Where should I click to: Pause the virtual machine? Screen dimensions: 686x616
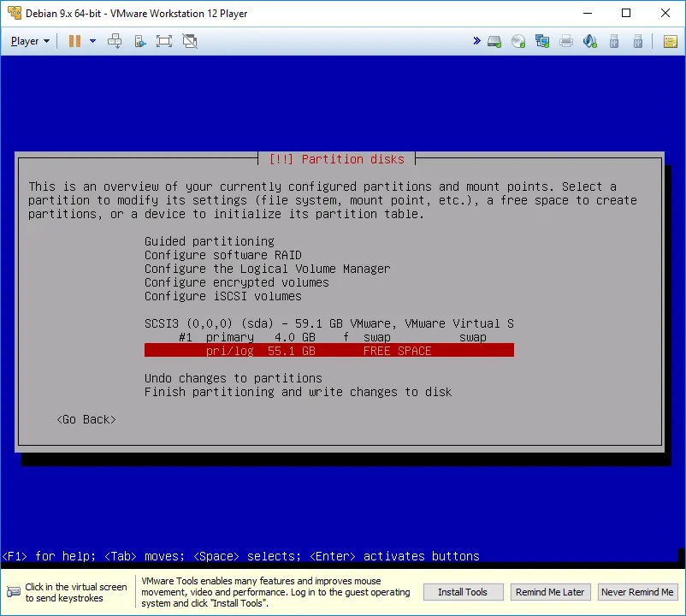(x=74, y=41)
